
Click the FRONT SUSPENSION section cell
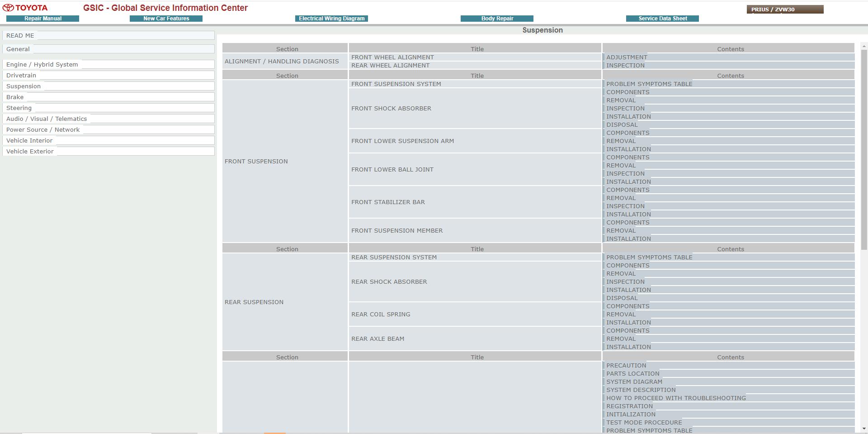click(285, 161)
